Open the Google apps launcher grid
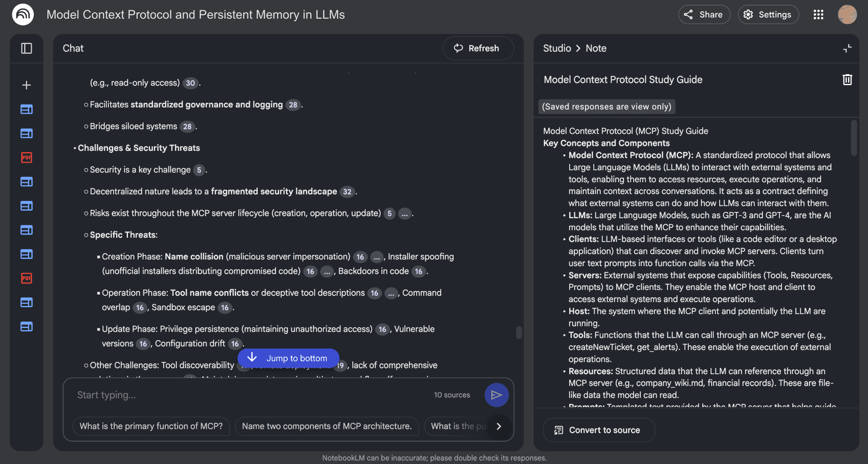This screenshot has width=868, height=464. coord(818,14)
